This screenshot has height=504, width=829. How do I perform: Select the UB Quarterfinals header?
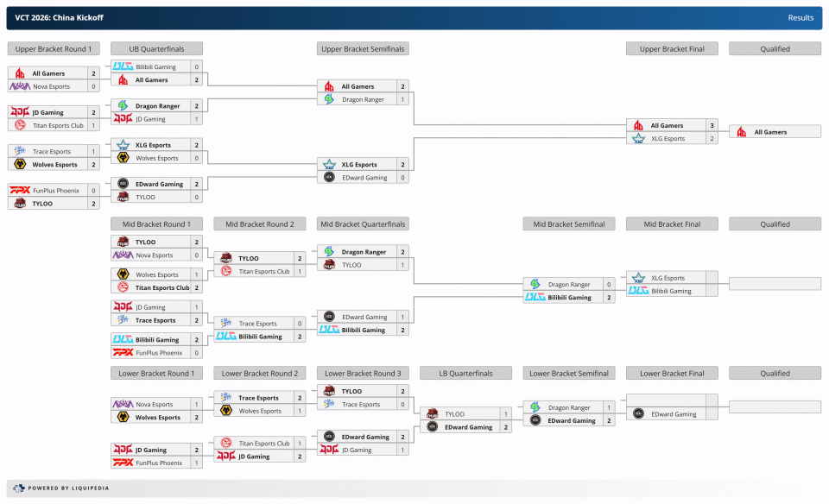[156, 48]
